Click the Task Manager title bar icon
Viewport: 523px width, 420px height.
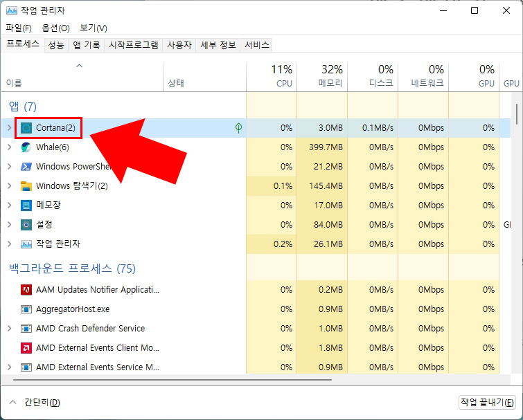coord(11,10)
